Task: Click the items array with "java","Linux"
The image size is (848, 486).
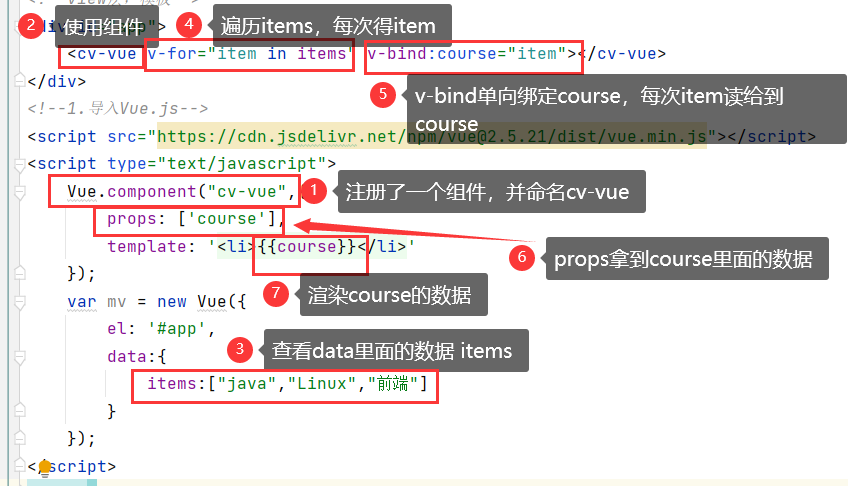Action: coord(285,384)
